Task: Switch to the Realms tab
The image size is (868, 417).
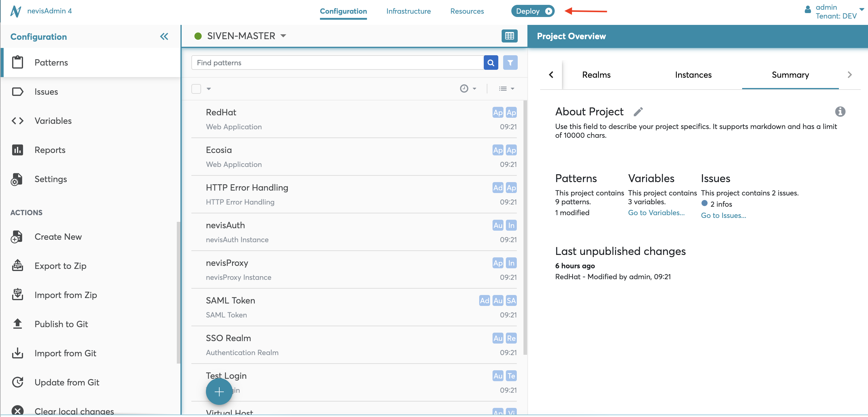Action: 596,75
